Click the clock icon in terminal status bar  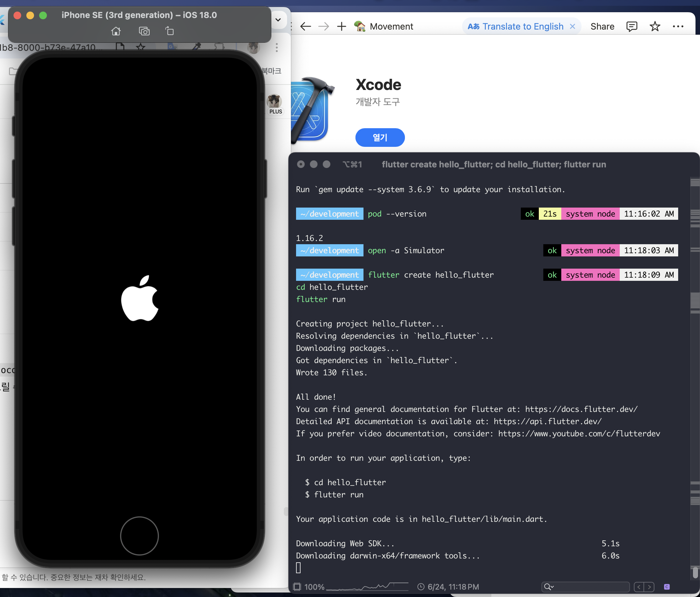click(x=421, y=587)
